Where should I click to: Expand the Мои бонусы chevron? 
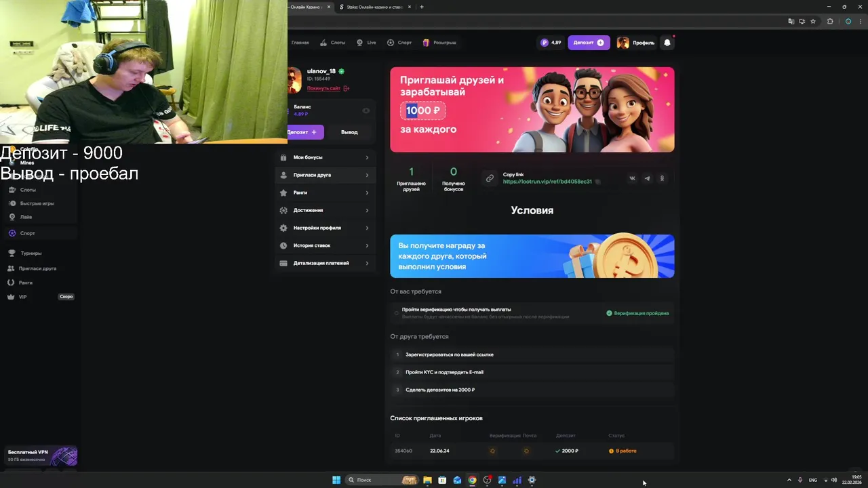(x=367, y=157)
